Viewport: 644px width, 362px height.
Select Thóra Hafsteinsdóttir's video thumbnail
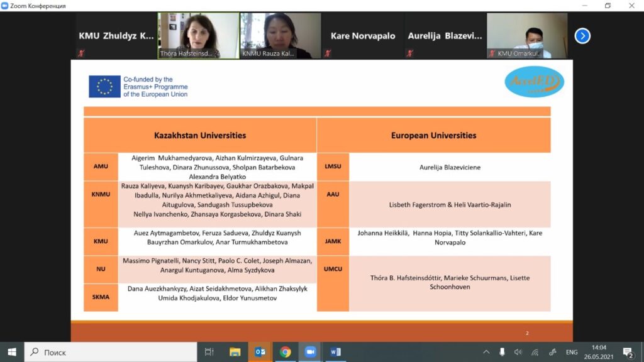point(198,36)
